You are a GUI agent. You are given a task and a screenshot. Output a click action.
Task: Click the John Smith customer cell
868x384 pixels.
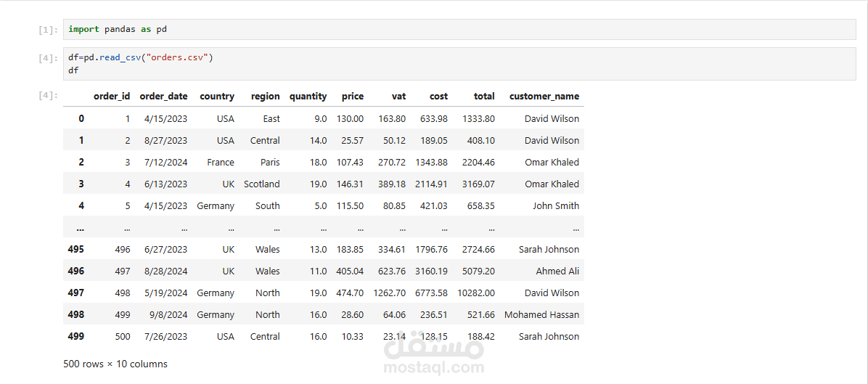point(556,206)
